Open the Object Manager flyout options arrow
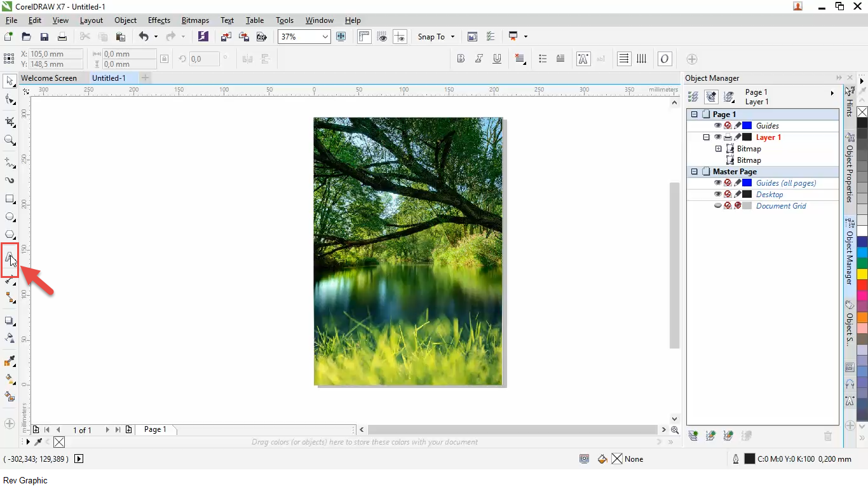868x491 pixels. click(832, 93)
